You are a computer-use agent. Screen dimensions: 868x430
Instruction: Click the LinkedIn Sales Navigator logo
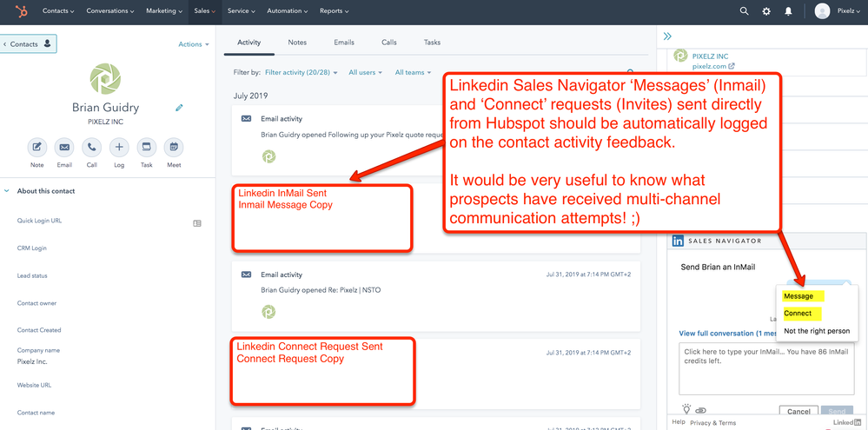pyautogui.click(x=678, y=241)
